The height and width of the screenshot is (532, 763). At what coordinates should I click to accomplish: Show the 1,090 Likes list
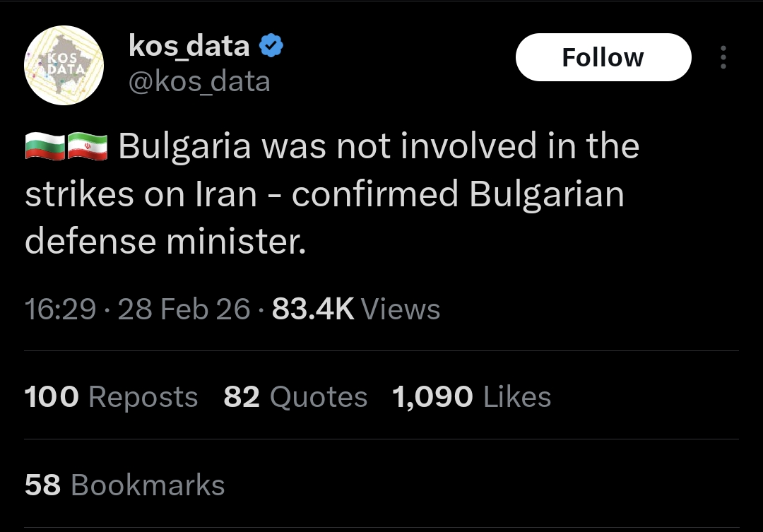tap(471, 397)
